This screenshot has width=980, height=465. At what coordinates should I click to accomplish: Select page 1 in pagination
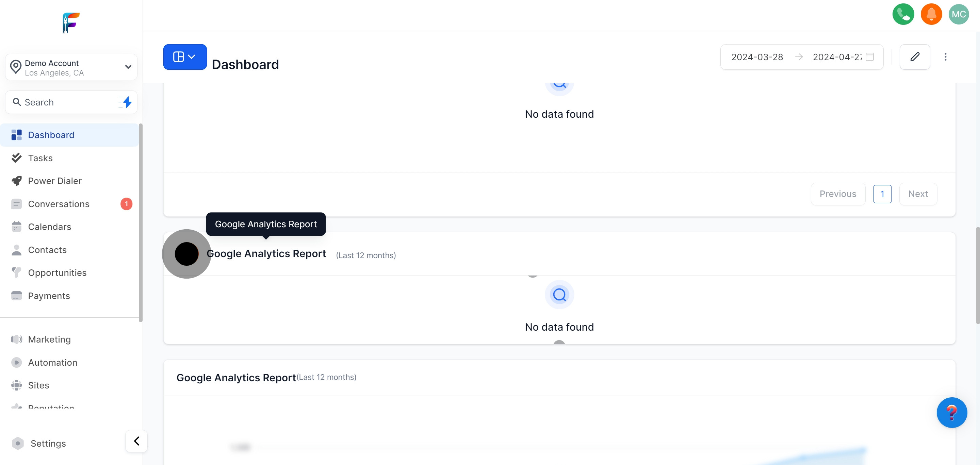click(x=882, y=194)
